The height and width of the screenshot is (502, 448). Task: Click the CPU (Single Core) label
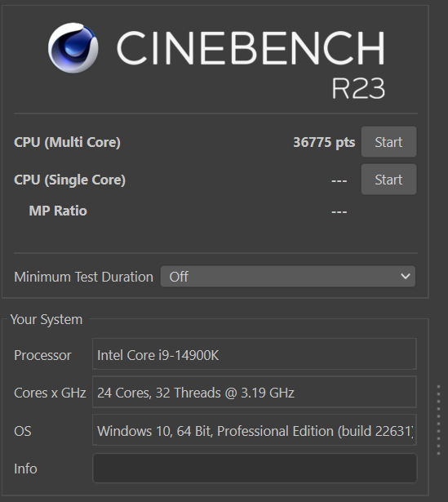click(69, 180)
